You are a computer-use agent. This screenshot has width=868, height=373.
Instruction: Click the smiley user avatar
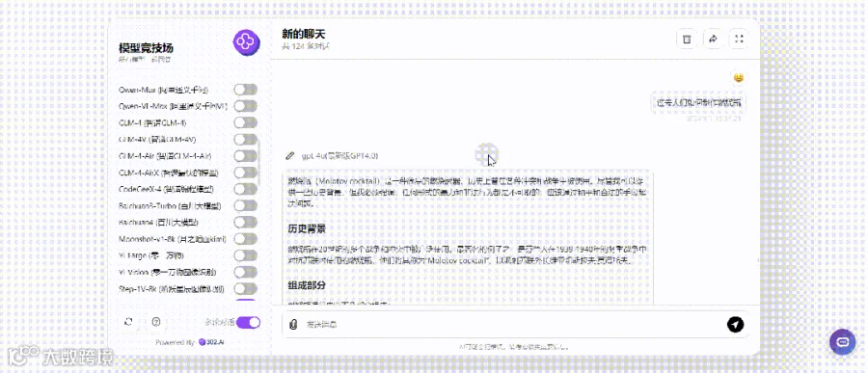[739, 77]
